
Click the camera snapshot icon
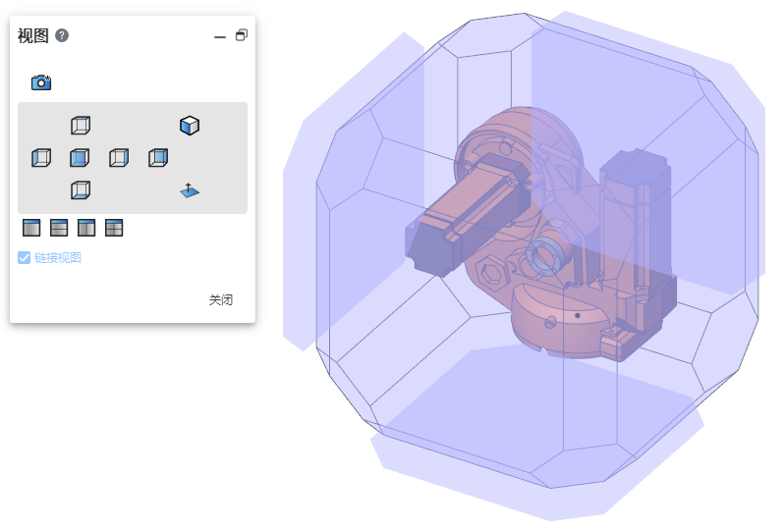click(x=40, y=82)
